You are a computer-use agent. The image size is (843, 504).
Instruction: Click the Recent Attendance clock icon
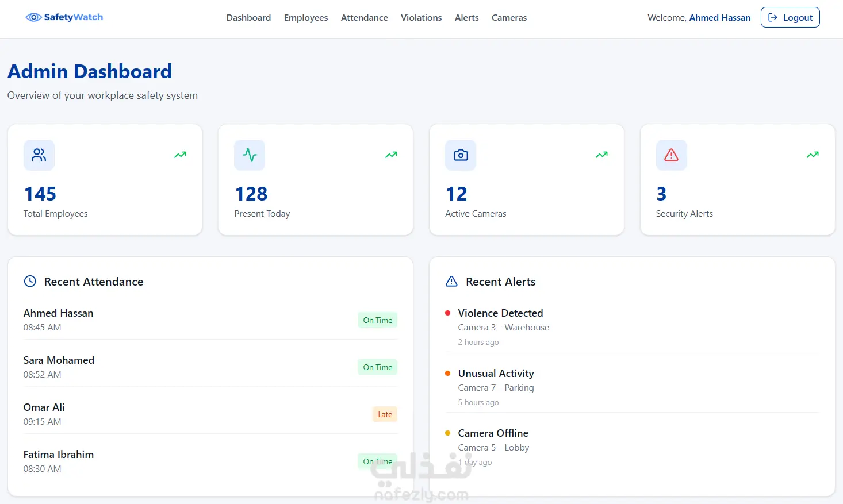pos(30,282)
